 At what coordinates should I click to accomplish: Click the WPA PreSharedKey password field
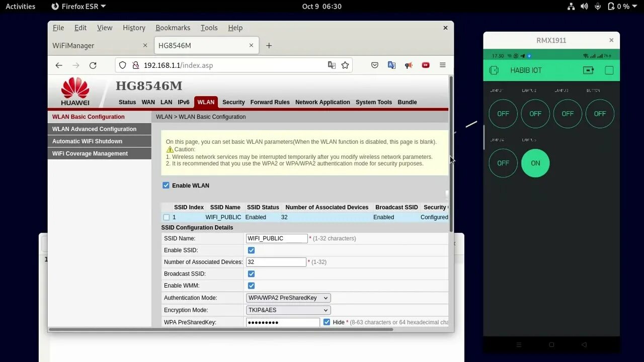coord(283,322)
